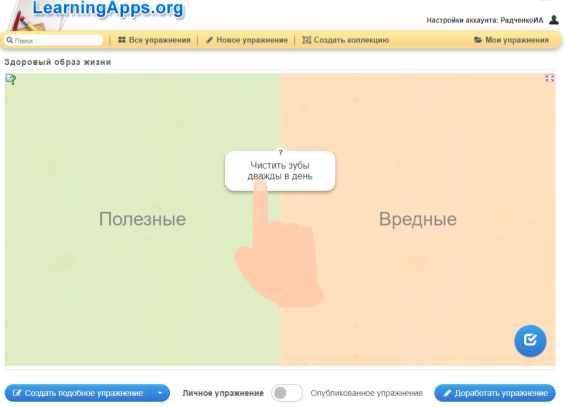Screen dimensions: 575x407
Task: Focus the Поиск search field
Action: [54, 40]
